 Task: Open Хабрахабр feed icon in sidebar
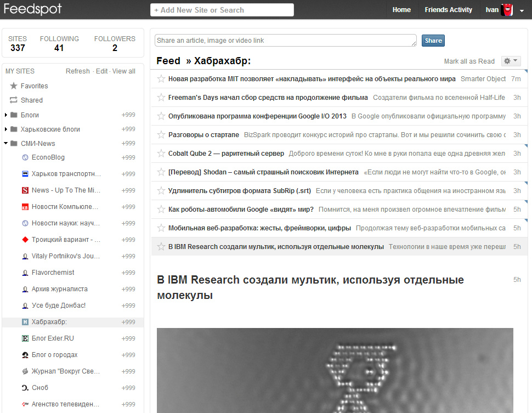25,322
